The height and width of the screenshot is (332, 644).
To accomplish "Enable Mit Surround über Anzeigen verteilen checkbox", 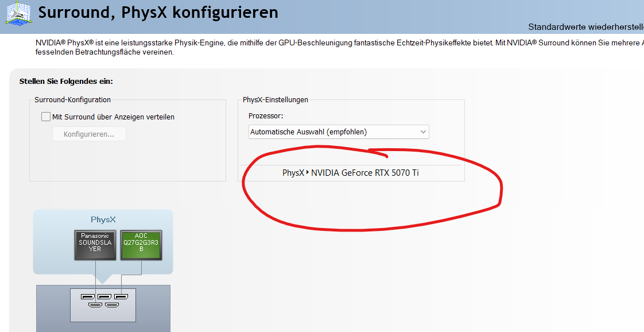I will 46,117.
